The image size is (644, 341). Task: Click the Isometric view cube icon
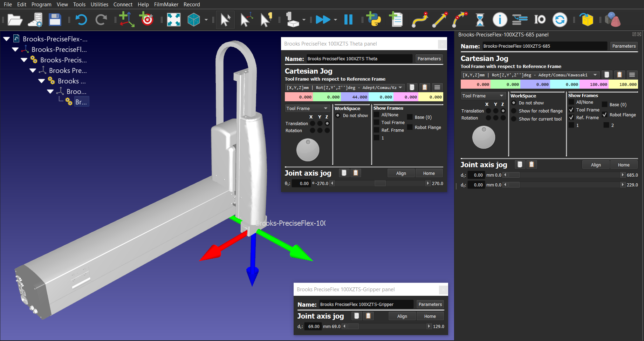click(x=194, y=20)
